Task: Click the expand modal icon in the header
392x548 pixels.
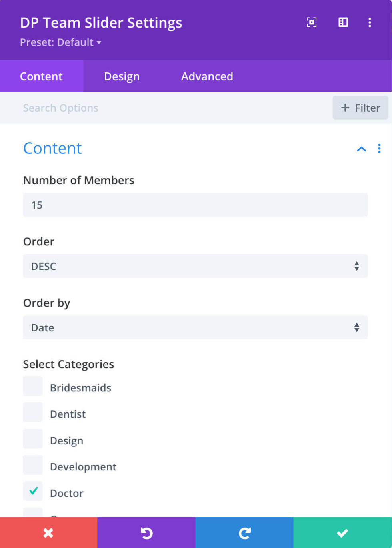Action: click(312, 22)
